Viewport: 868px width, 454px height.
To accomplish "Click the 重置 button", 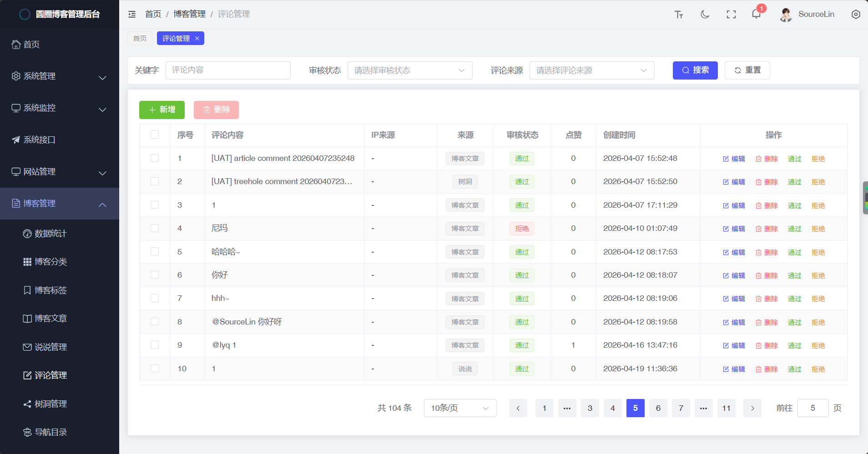I will (x=747, y=70).
